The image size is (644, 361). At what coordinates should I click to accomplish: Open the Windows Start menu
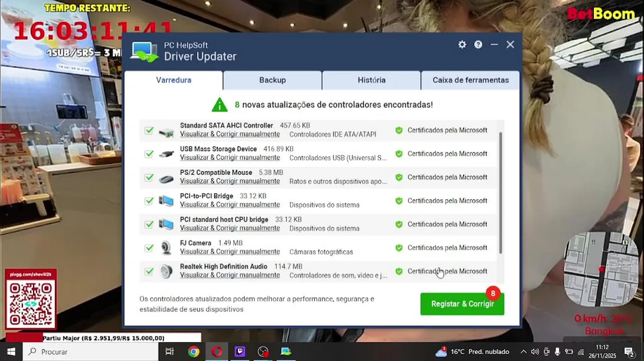11,351
